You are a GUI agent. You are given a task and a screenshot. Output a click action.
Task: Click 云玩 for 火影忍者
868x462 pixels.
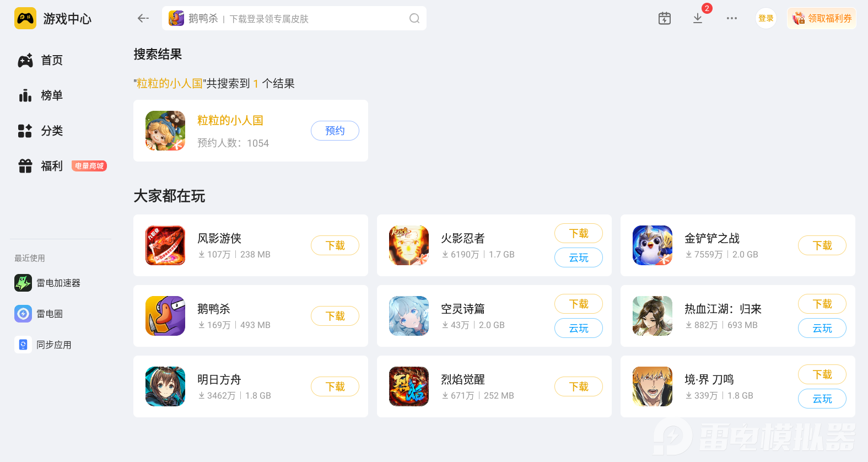click(579, 257)
